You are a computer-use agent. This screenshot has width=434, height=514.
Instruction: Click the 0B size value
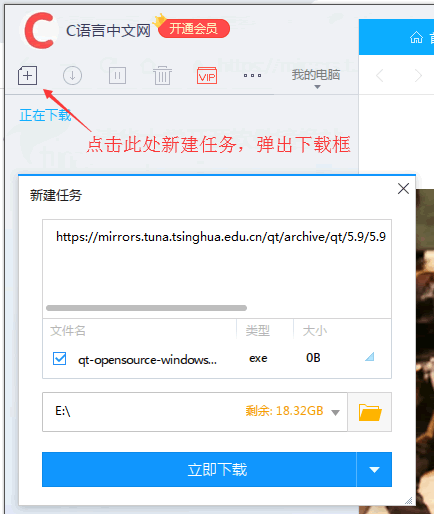[313, 358]
